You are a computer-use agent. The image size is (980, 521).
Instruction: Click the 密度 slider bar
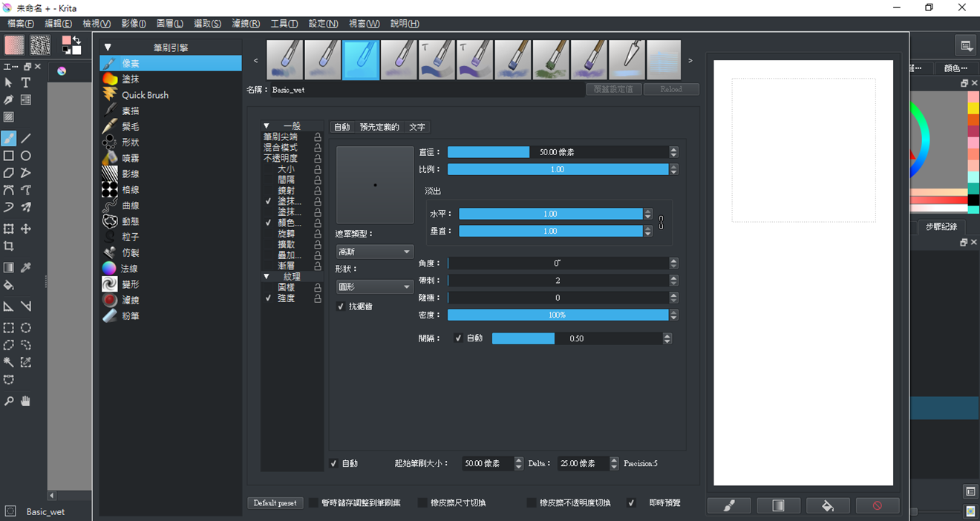[558, 315]
